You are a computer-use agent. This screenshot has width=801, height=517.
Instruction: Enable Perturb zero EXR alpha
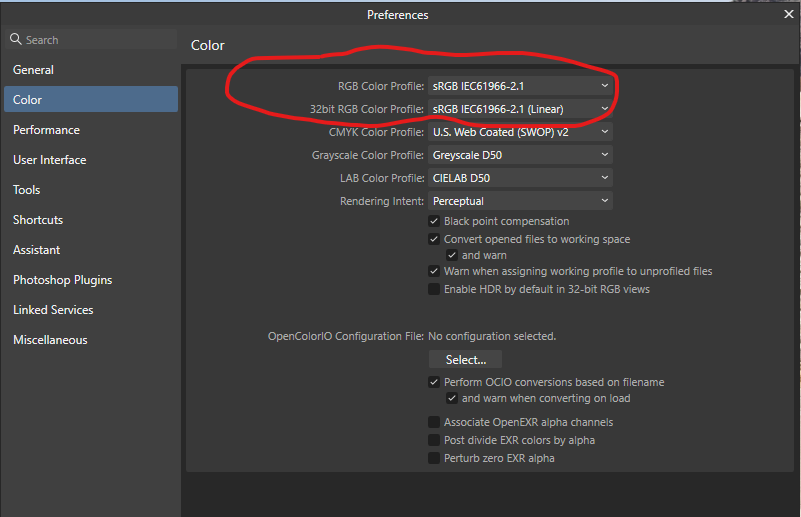(x=434, y=458)
